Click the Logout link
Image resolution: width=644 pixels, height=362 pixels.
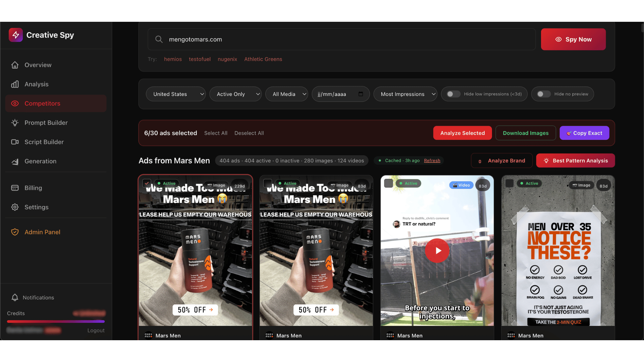pos(96,330)
